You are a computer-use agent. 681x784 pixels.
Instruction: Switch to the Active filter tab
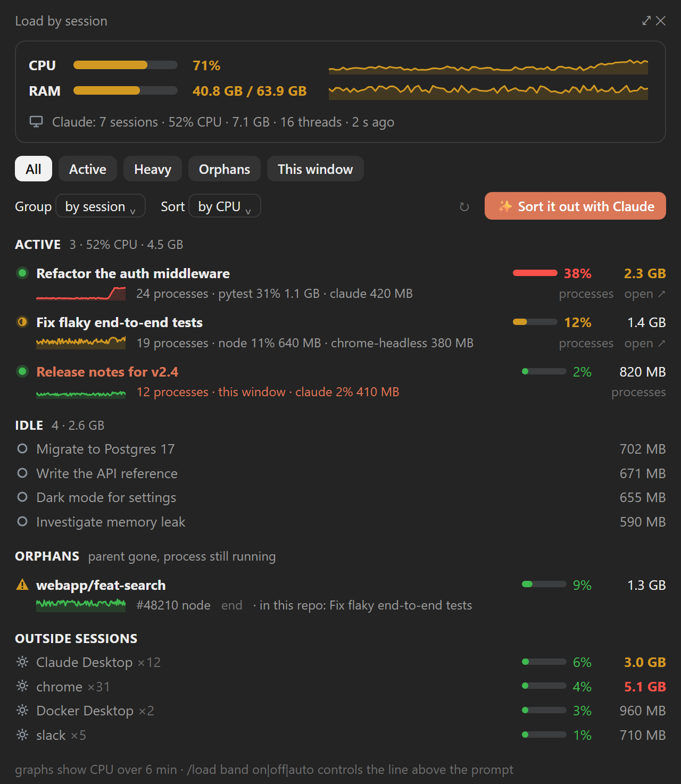pyautogui.click(x=88, y=169)
